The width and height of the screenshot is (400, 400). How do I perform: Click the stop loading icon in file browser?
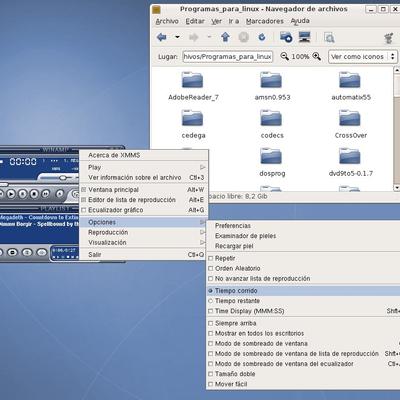(244, 37)
